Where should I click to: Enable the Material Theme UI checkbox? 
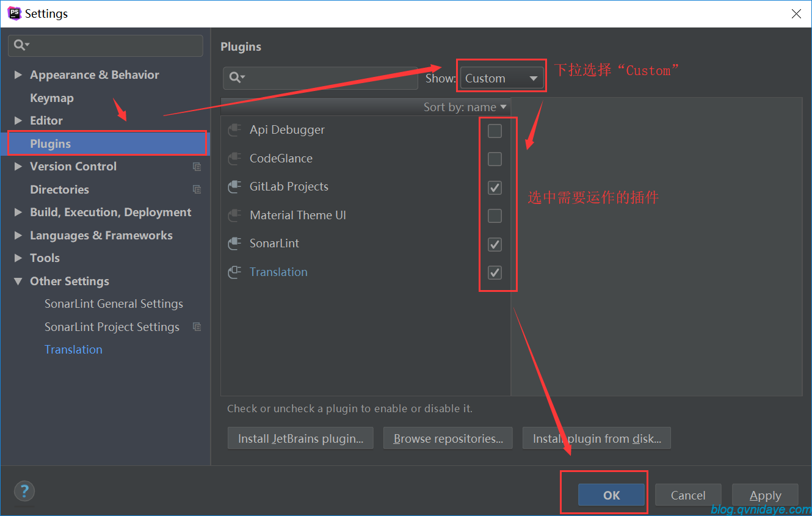tap(495, 216)
